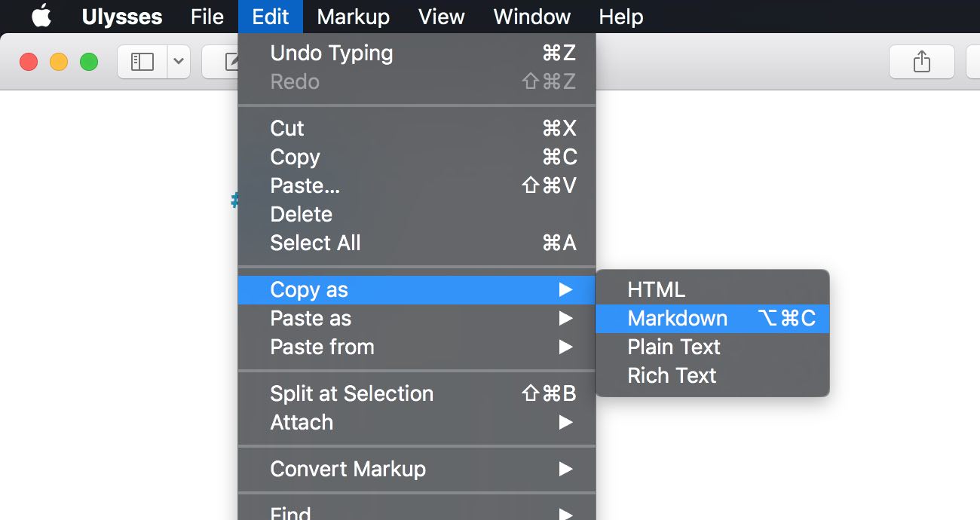Open the View menu
Image resolution: width=980 pixels, height=520 pixels.
441,17
